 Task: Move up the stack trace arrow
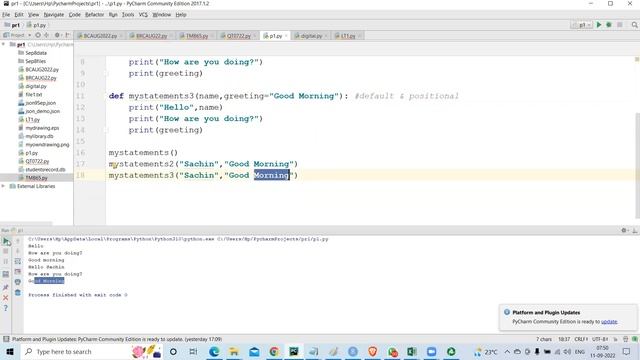click(18, 241)
